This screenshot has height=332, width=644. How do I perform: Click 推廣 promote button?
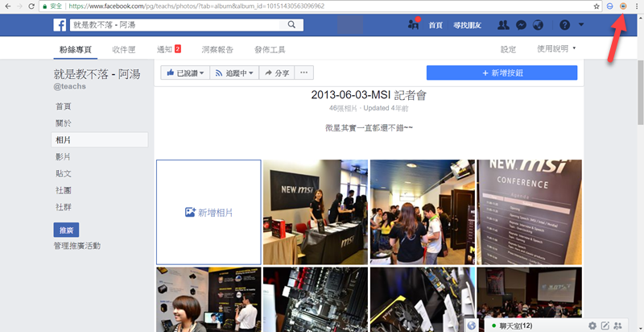pyautogui.click(x=66, y=230)
